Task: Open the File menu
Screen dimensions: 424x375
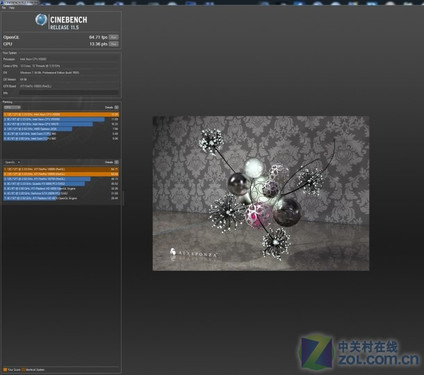Action: pyautogui.click(x=4, y=8)
